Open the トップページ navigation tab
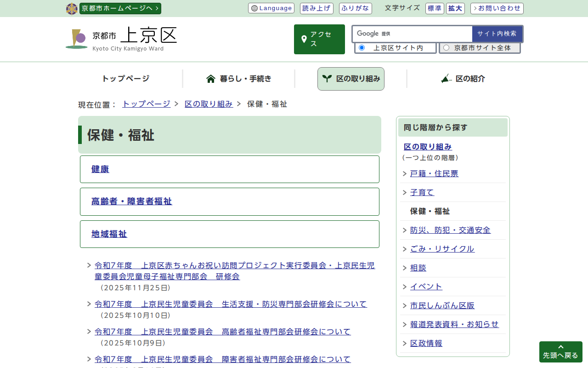 tap(125, 79)
